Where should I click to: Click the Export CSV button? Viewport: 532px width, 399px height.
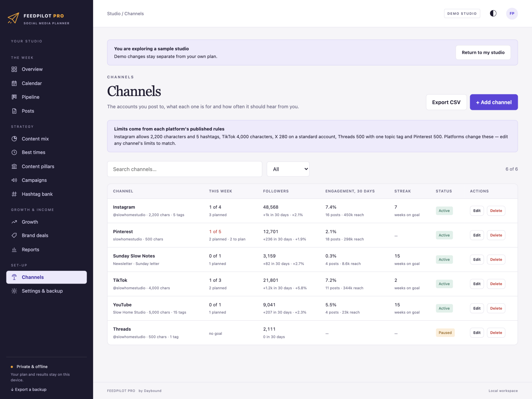[x=446, y=102]
